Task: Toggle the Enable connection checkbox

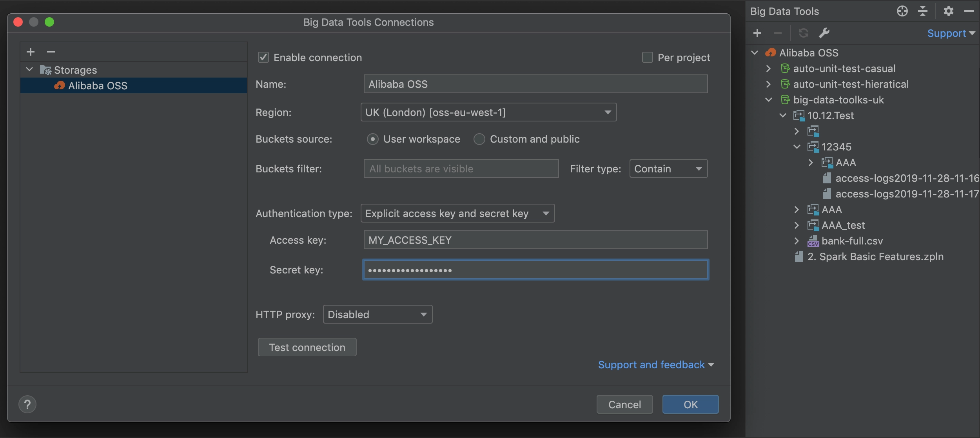Action: (263, 58)
